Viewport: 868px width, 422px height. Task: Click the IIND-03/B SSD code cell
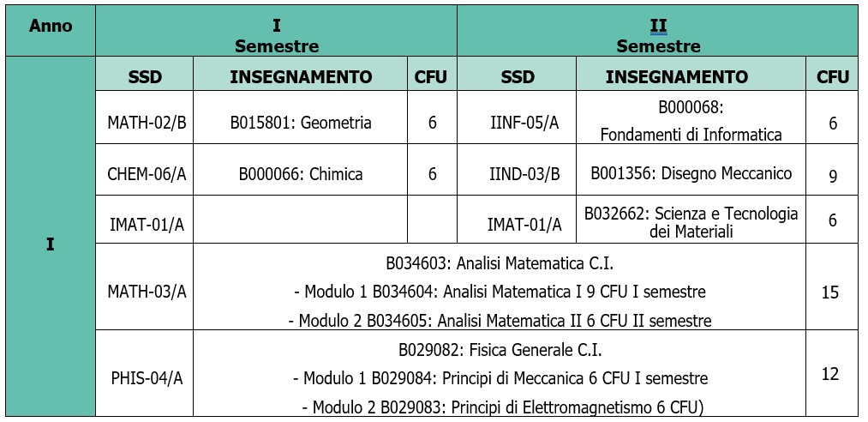[518, 174]
